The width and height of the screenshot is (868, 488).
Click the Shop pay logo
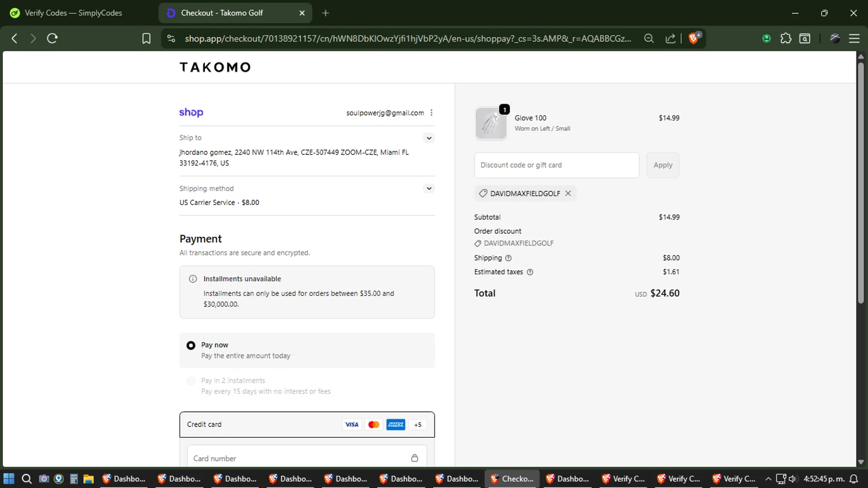pos(191,112)
